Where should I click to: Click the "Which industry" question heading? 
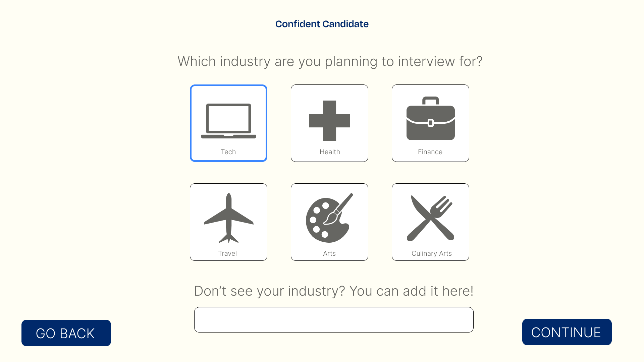tap(330, 62)
